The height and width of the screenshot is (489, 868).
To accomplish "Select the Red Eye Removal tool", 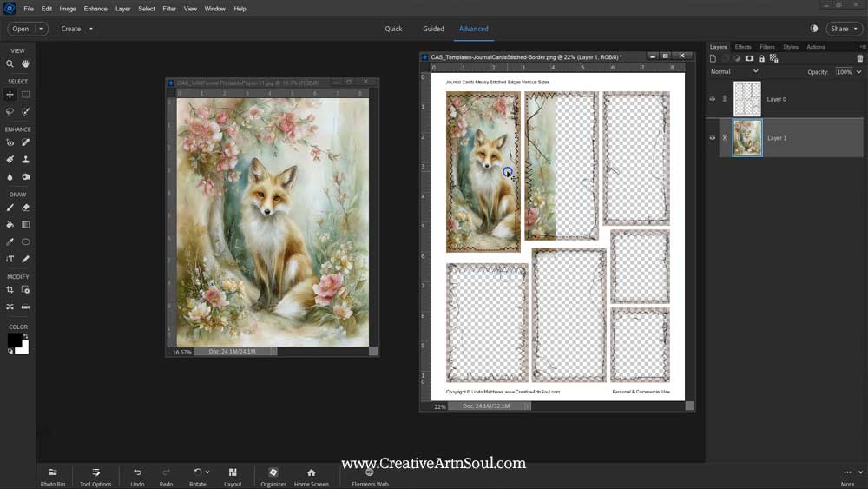I will 10,142.
